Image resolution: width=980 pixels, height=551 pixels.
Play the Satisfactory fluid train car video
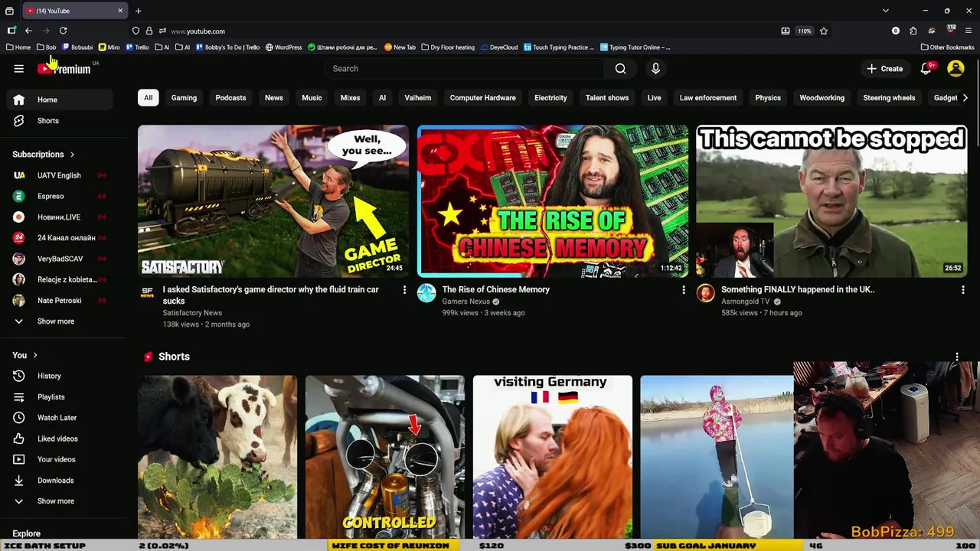tap(273, 201)
